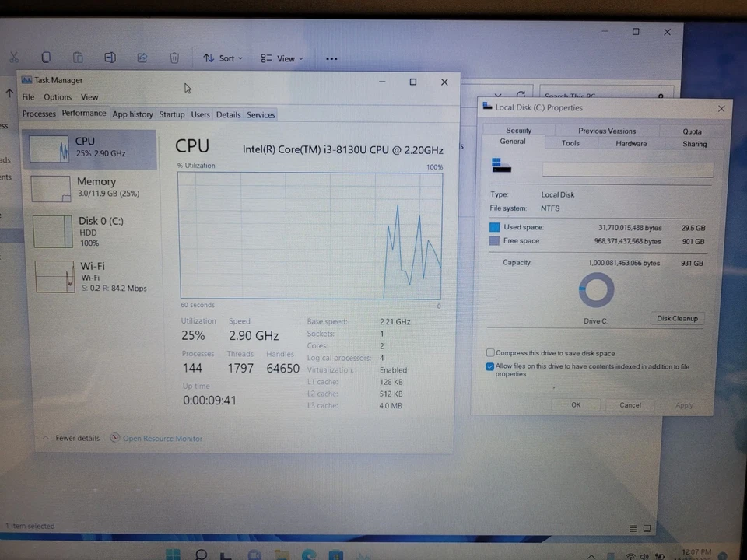This screenshot has height=560, width=747.
Task: Open the Quota tab in Properties
Action: tap(692, 132)
